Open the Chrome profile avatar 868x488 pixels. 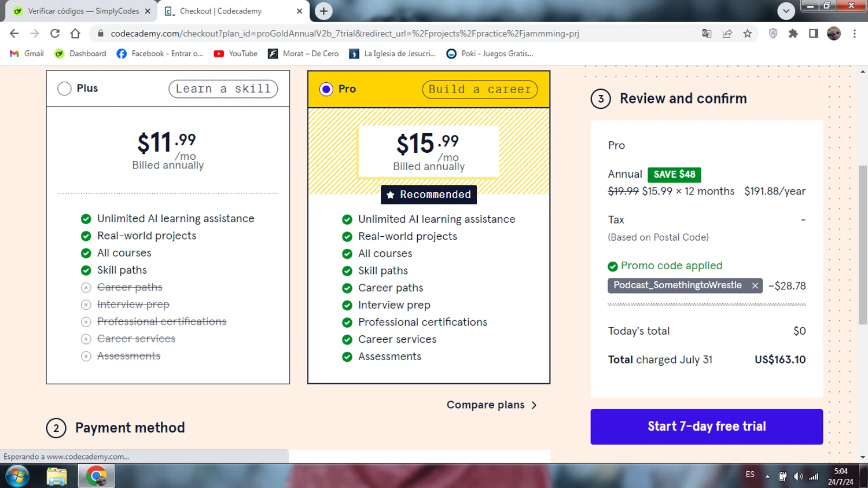click(x=834, y=34)
